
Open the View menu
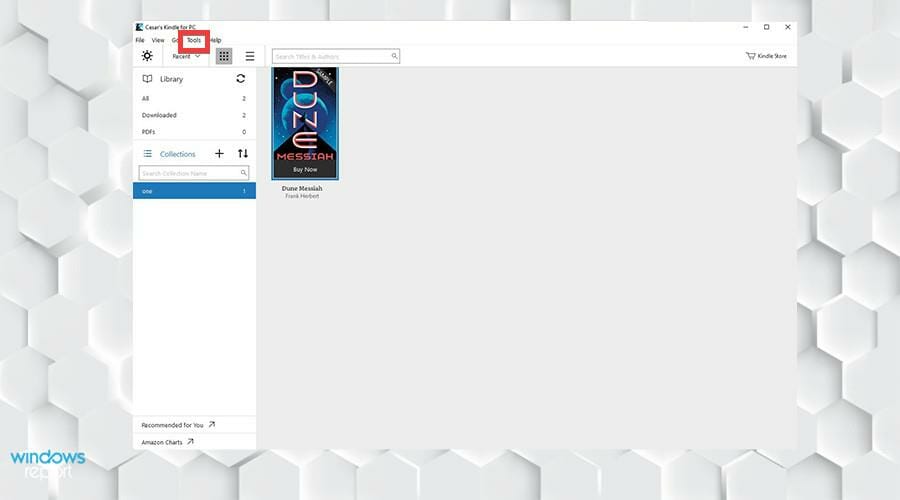point(158,40)
